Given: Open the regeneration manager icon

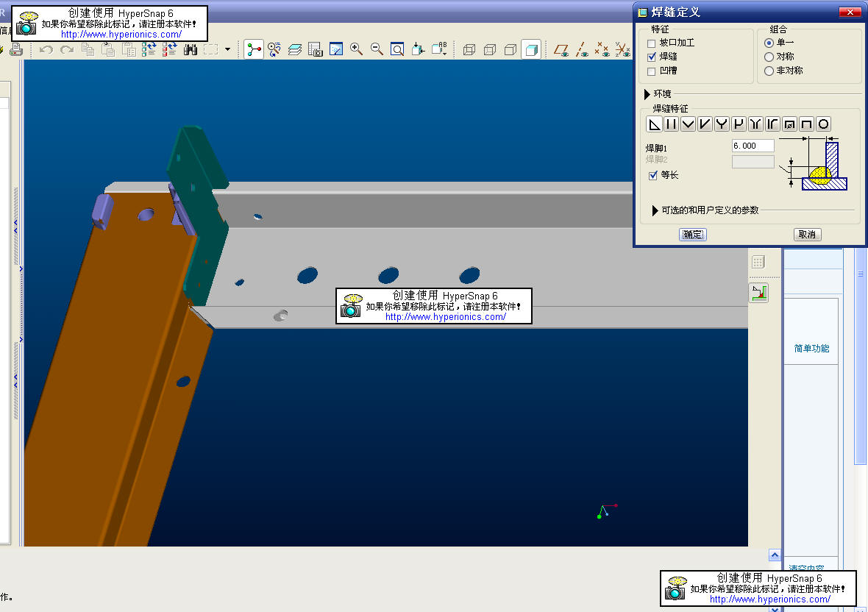Looking at the screenshot, I should point(169,50).
